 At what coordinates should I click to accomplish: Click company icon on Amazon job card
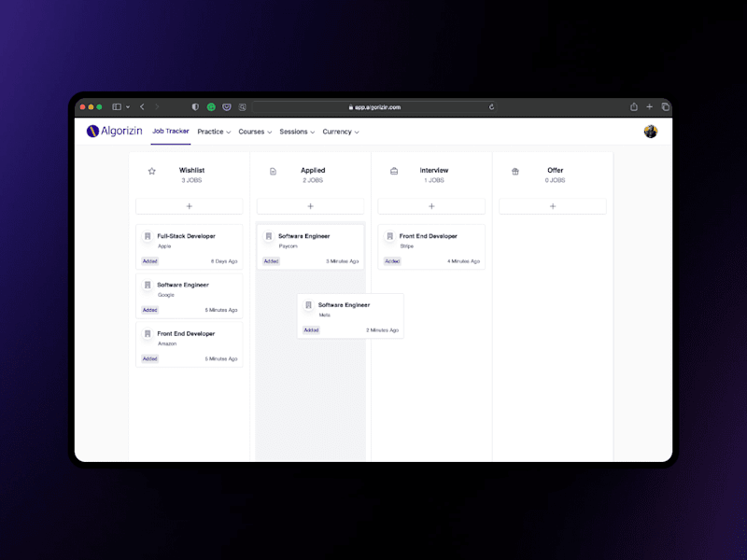148,334
